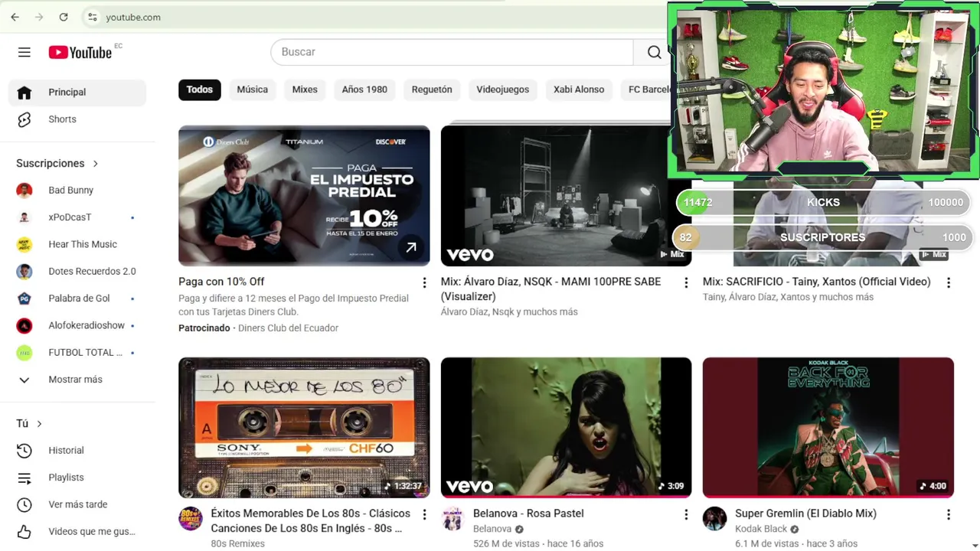The image size is (980, 551).
Task: Open Shorts in the sidebar
Action: (77, 119)
